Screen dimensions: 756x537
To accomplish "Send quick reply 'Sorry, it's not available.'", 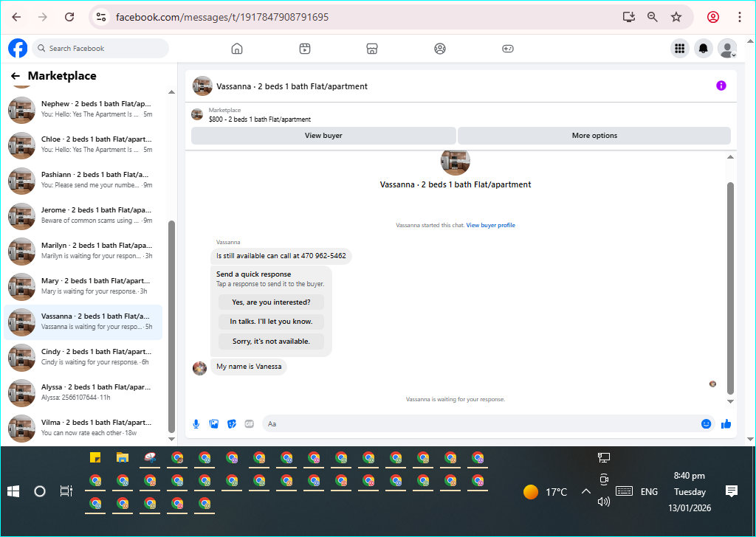I will 271,342.
